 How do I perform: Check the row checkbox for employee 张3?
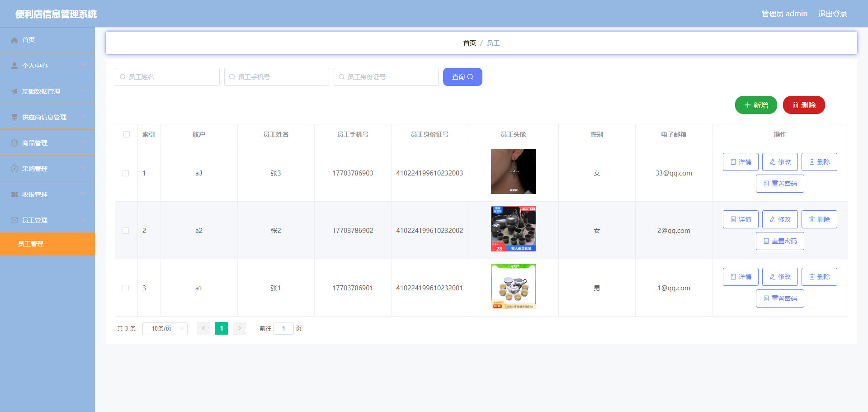pyautogui.click(x=126, y=173)
